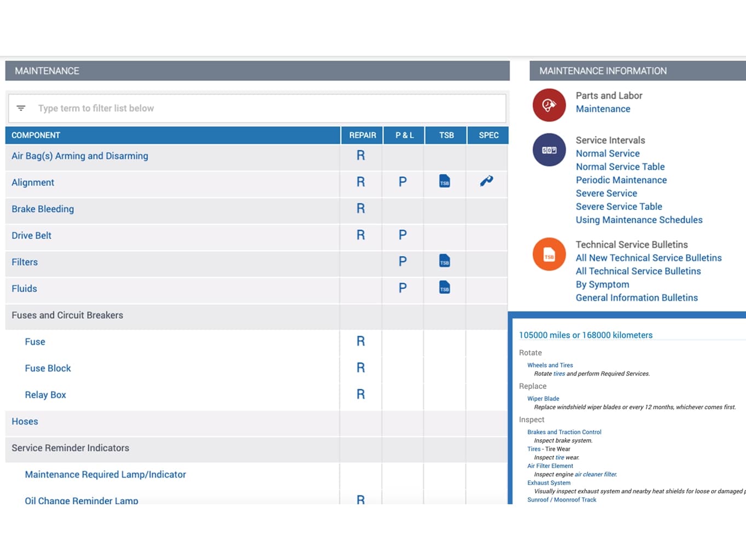746x560 pixels.
Task: Open the Maintenance link under Parts and Labor
Action: 603,109
